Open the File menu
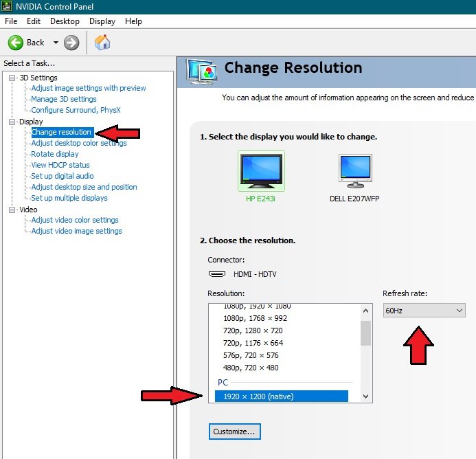 tap(11, 21)
